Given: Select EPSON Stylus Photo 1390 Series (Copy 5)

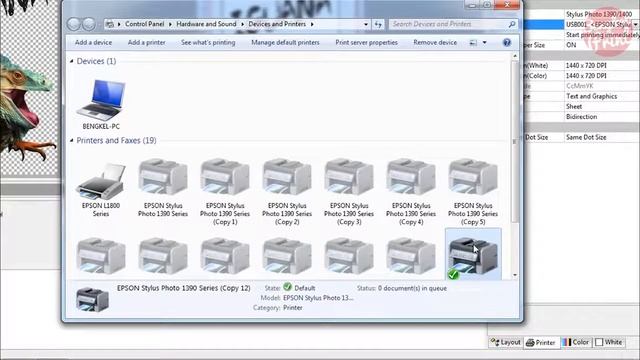Looking at the screenshot, I should 473,177.
